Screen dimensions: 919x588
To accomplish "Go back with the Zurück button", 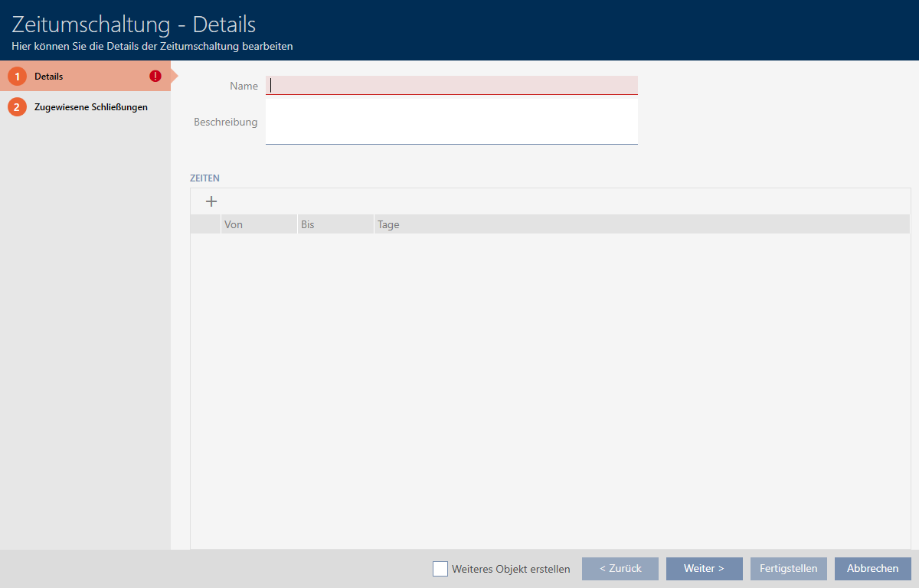I will [x=620, y=569].
